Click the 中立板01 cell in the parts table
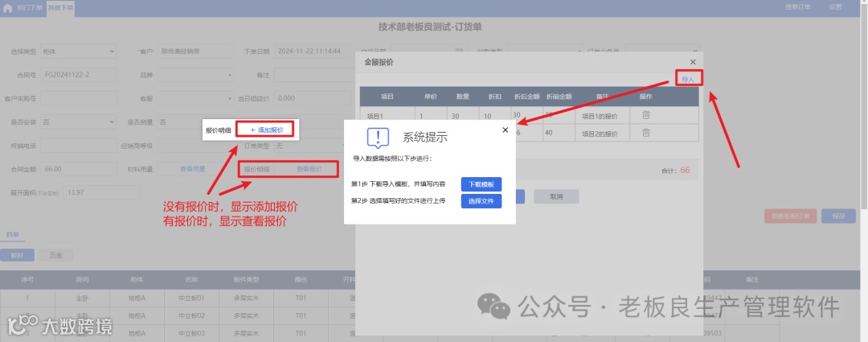 tap(191, 299)
